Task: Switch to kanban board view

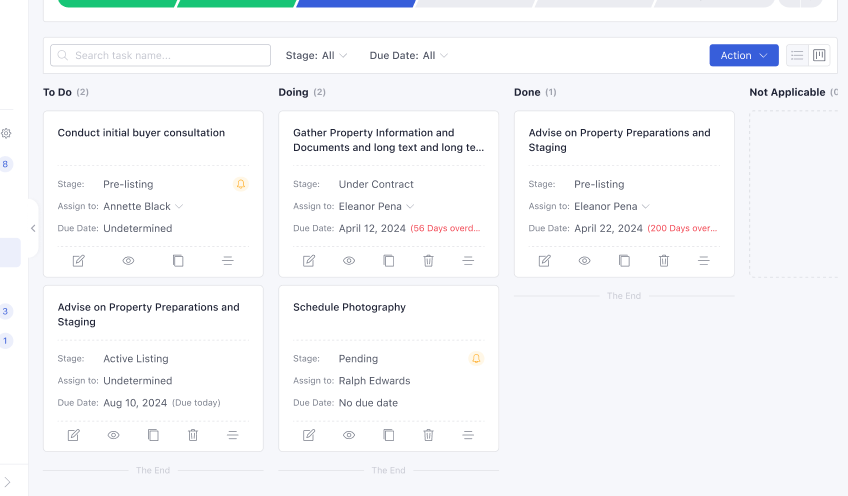Action: [819, 55]
